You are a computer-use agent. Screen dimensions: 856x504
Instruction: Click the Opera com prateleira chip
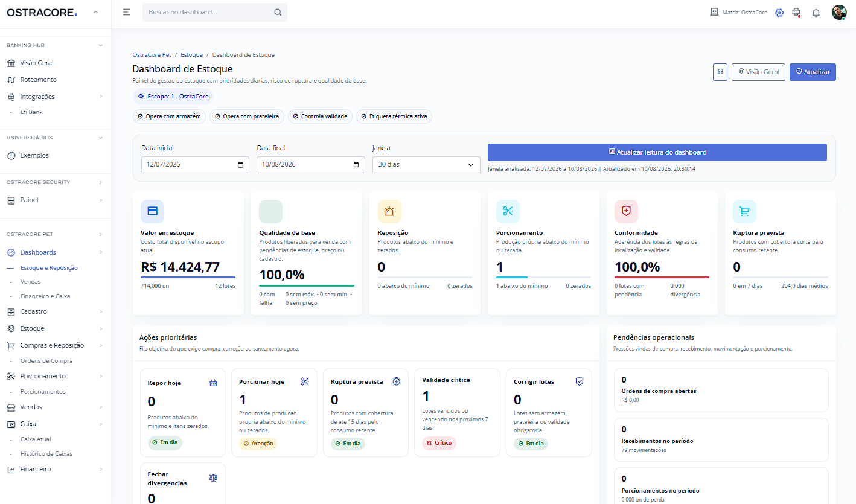tap(247, 116)
